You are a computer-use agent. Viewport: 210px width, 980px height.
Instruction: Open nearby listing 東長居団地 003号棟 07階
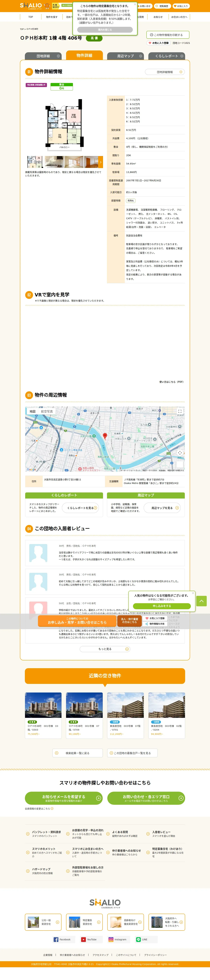125,715
